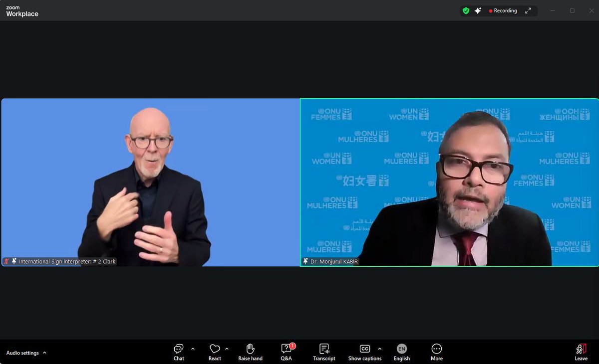
Task: Click the Recording indicator
Action: [x=503, y=10]
